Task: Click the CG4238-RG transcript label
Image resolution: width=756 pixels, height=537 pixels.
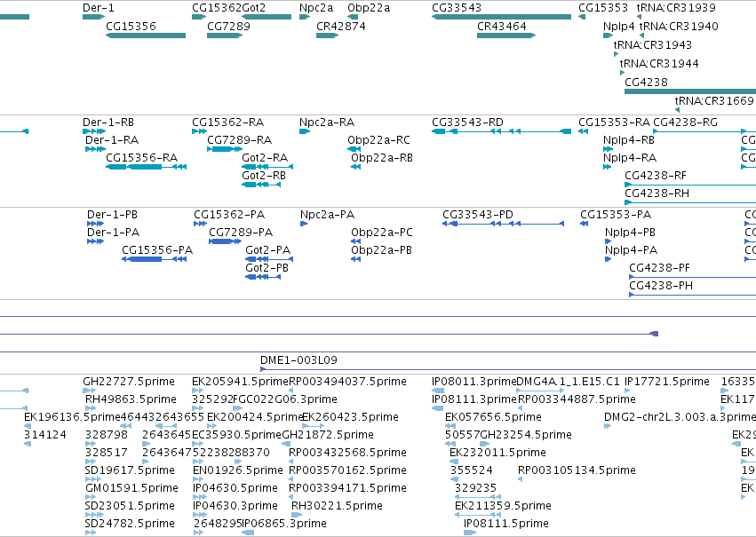Action: 685,122
